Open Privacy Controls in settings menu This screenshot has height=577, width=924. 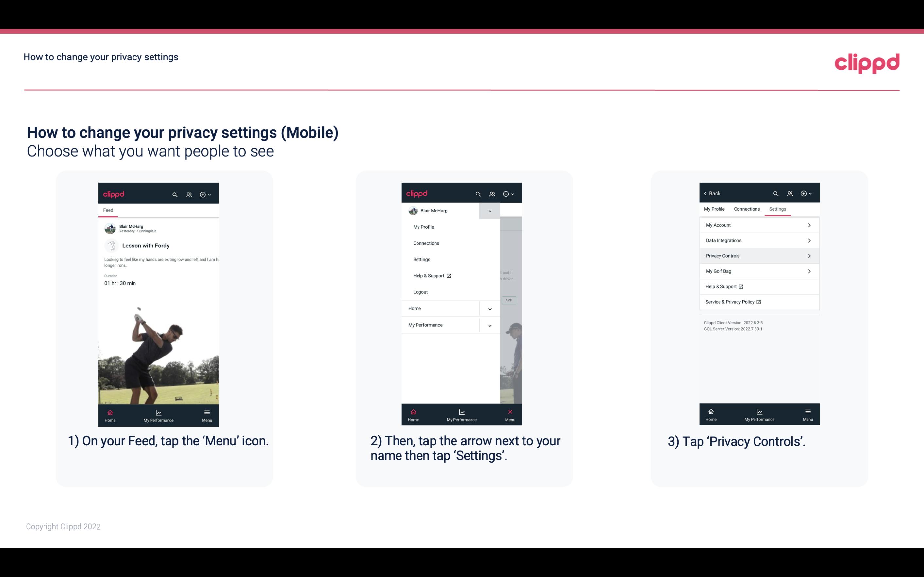pyautogui.click(x=758, y=255)
